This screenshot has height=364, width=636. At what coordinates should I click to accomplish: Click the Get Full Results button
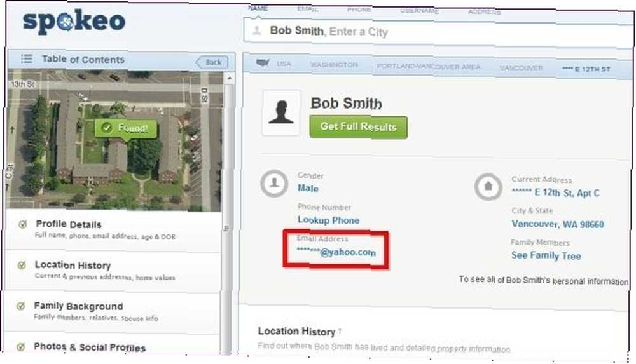[359, 127]
